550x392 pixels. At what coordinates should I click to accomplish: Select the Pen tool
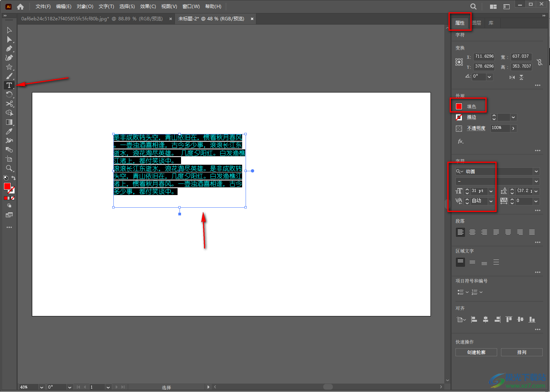tap(9, 49)
